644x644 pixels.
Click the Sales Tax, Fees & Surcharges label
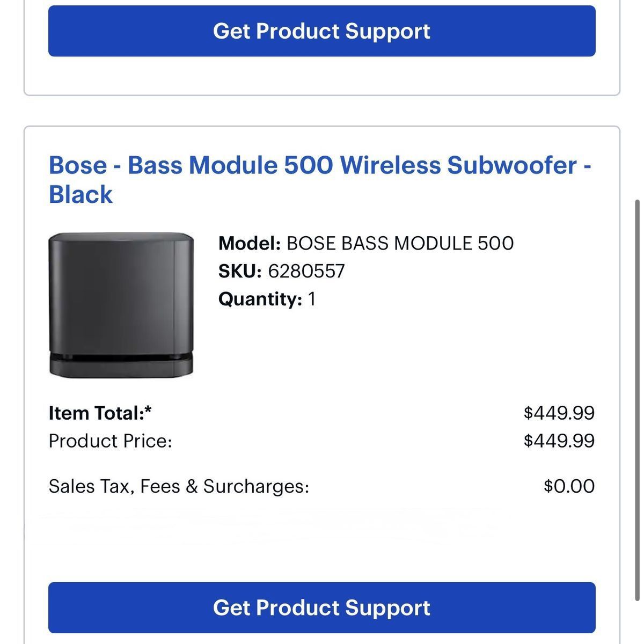(x=179, y=486)
